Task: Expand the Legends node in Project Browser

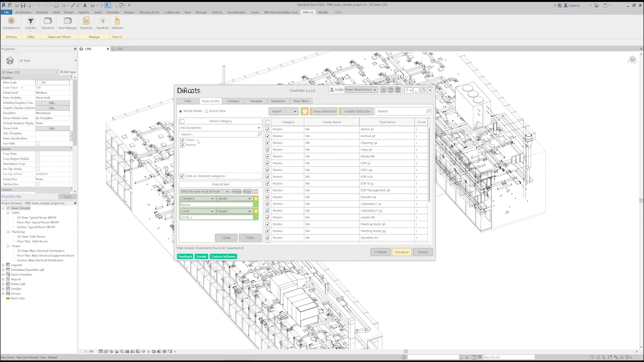Action: click(x=3, y=265)
